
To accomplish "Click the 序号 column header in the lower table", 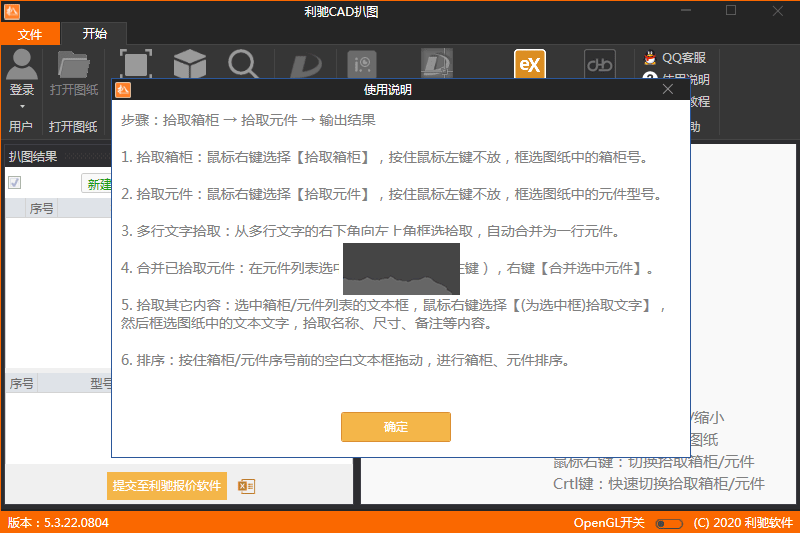I will [x=21, y=383].
